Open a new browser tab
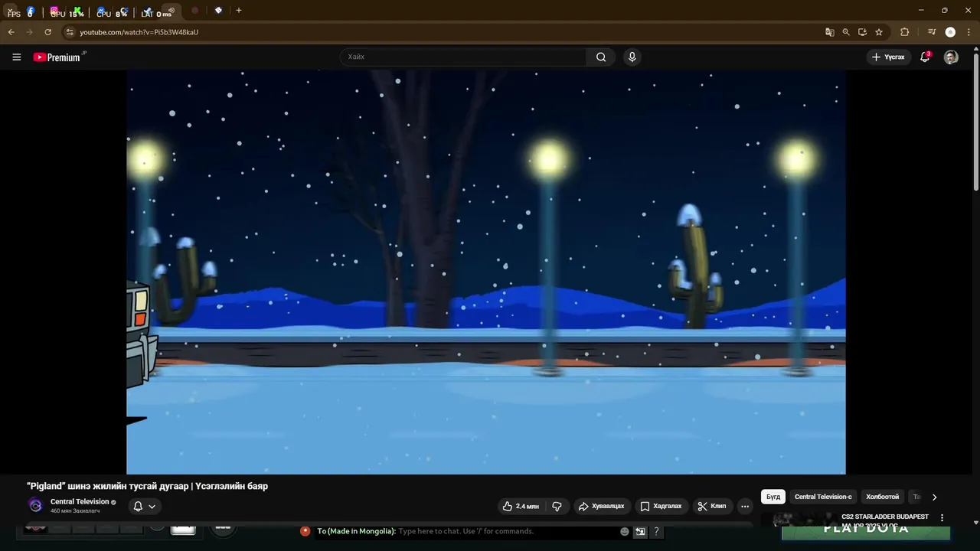 point(239,11)
